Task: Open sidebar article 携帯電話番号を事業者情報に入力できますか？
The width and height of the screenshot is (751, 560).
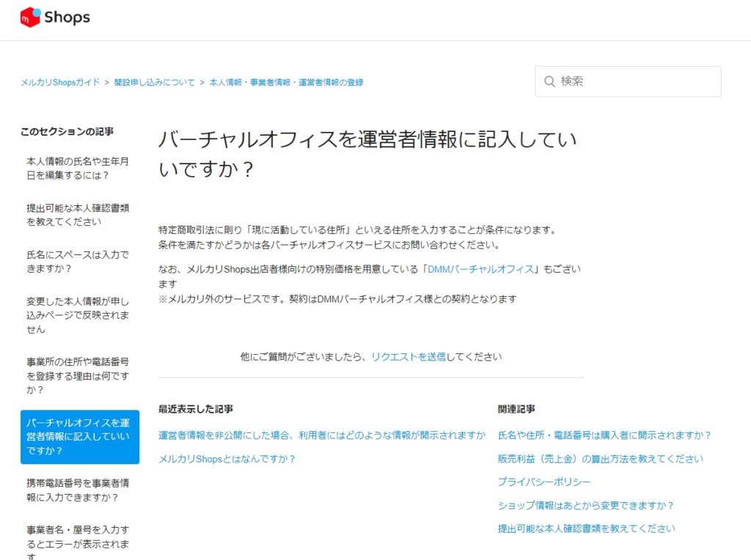Action: (78, 490)
